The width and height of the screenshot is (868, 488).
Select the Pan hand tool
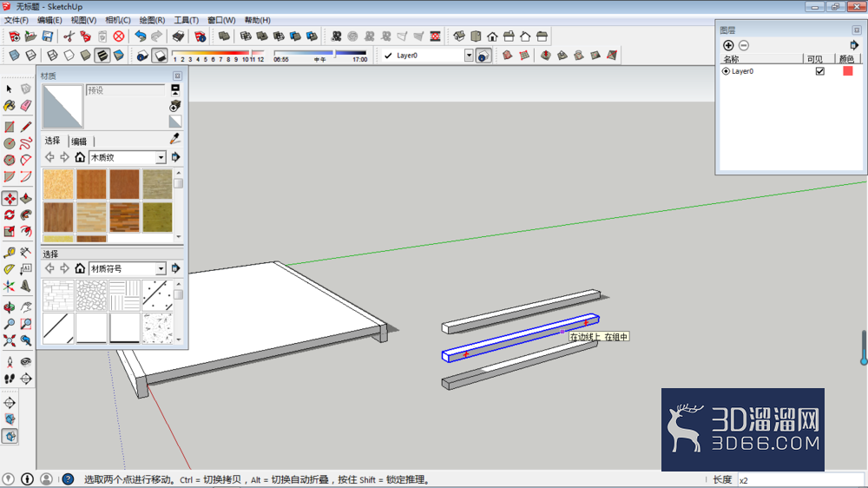(25, 307)
